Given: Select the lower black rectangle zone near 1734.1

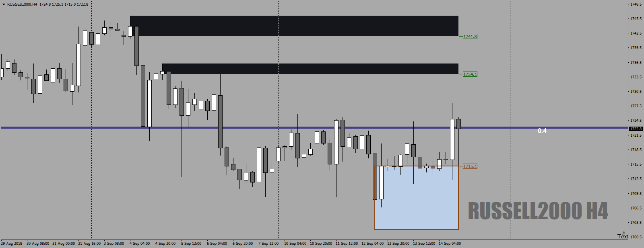Looking at the screenshot, I should [x=310, y=69].
